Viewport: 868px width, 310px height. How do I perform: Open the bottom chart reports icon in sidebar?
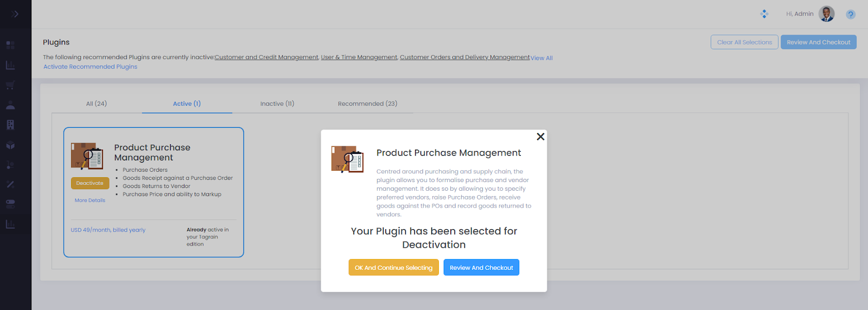[x=10, y=224]
